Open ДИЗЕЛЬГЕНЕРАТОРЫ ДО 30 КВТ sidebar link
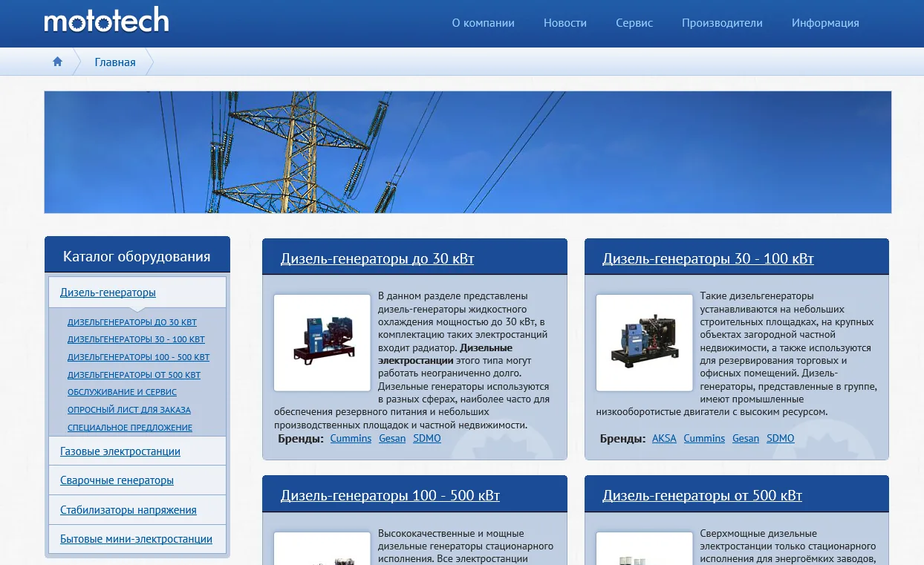 point(132,322)
